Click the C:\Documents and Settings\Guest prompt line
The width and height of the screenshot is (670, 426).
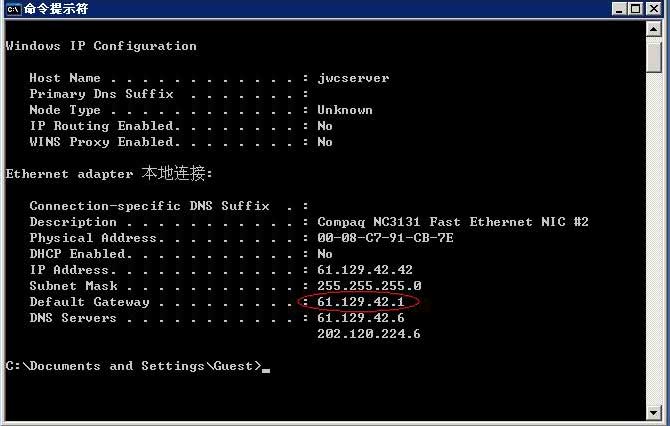pyautogui.click(x=133, y=366)
